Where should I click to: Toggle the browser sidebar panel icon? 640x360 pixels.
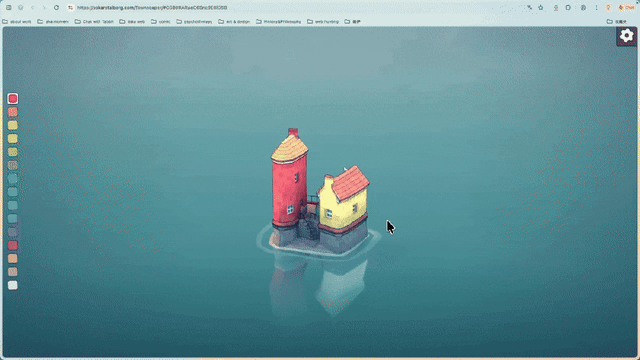[9, 7]
